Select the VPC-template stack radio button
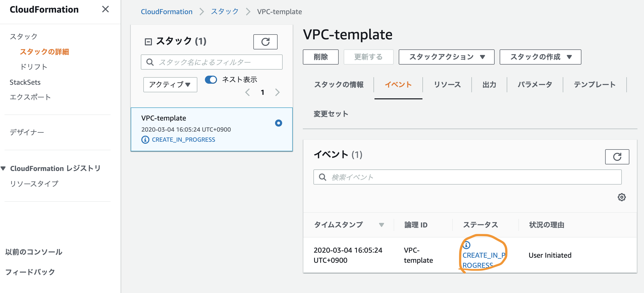This screenshot has height=293, width=644. pyautogui.click(x=278, y=123)
